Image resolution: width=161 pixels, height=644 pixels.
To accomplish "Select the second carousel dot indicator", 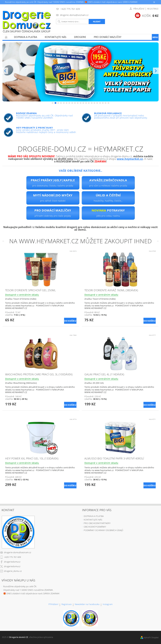I will (x=55, y=103).
